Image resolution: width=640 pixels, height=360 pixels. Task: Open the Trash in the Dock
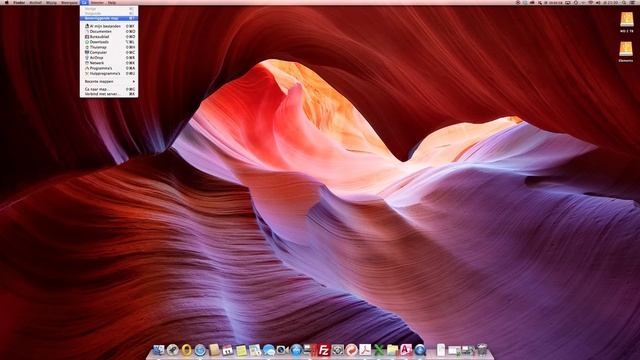(x=482, y=349)
